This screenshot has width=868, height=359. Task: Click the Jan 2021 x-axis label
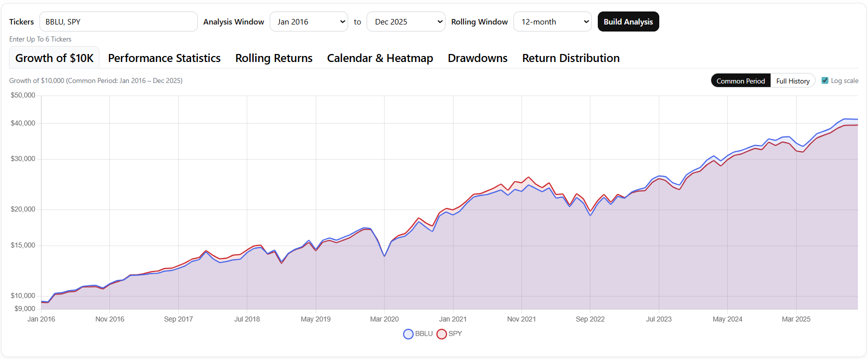tap(453, 319)
